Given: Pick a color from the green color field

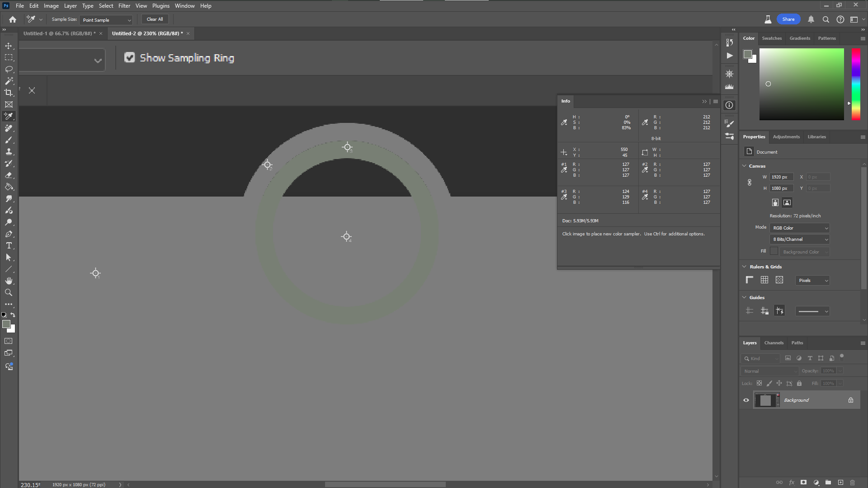Looking at the screenshot, I should (801, 84).
